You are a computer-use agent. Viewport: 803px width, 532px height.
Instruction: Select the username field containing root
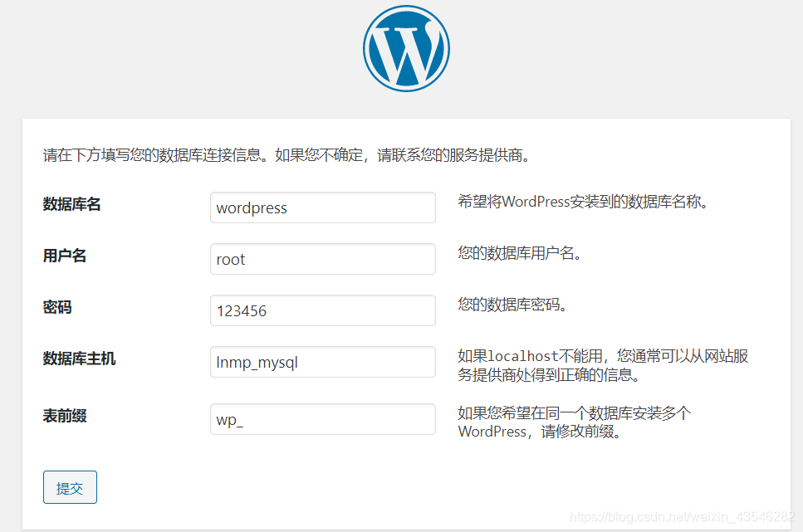[x=323, y=259]
